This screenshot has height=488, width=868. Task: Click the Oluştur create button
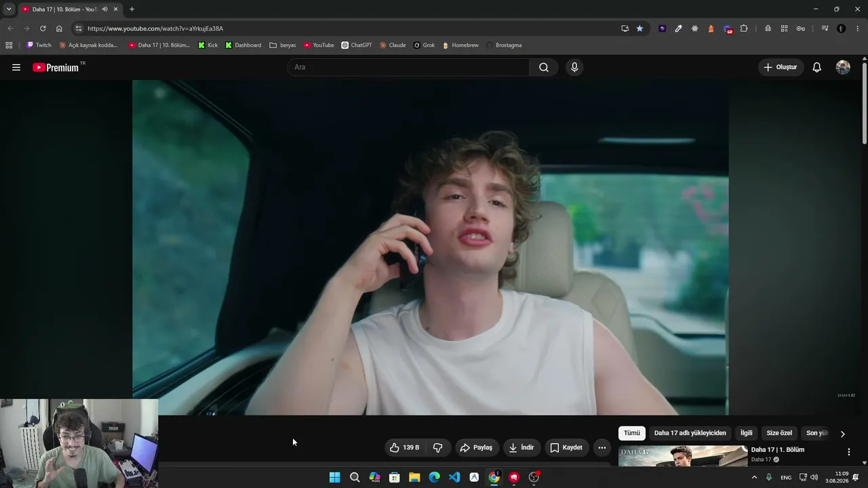point(781,67)
